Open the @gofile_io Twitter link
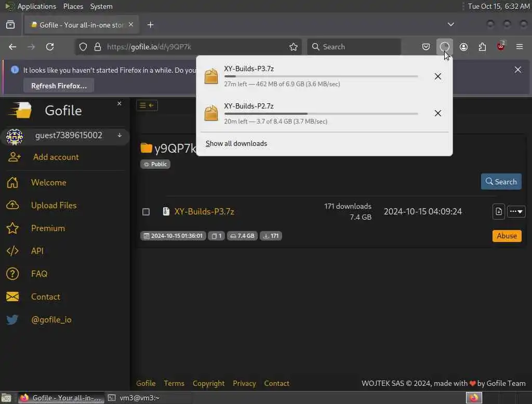The height and width of the screenshot is (404, 532). (x=51, y=319)
